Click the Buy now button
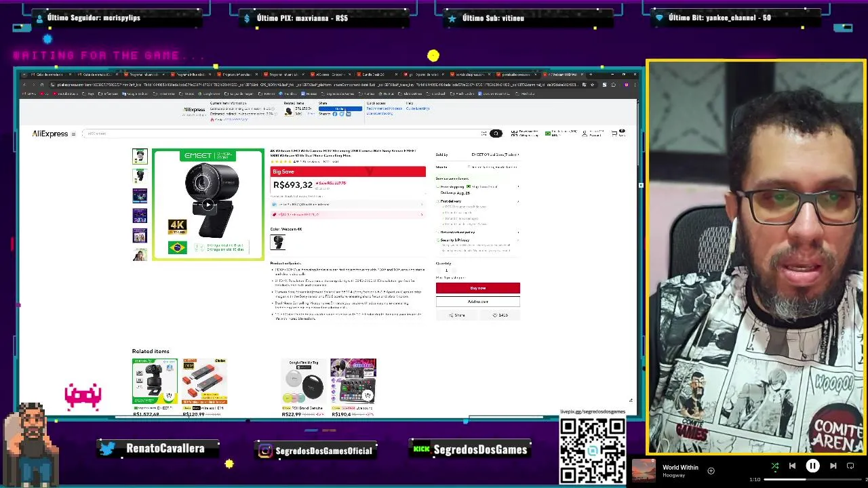The image size is (868, 488). click(478, 288)
